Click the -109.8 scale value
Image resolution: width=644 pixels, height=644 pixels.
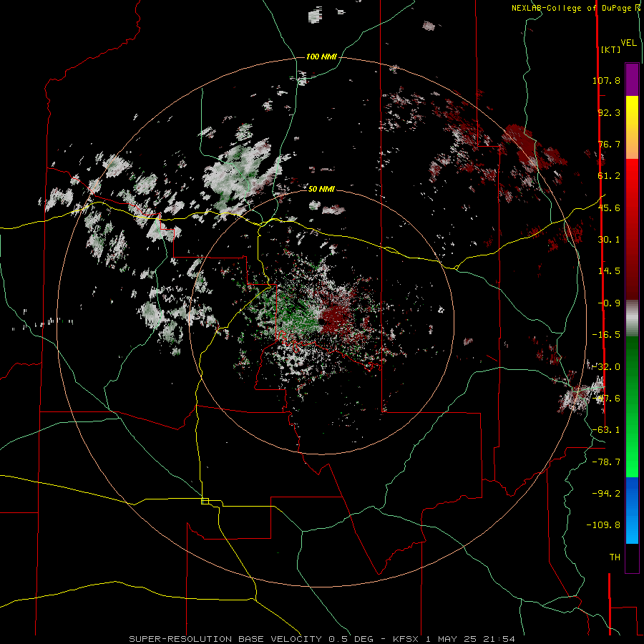pyautogui.click(x=603, y=525)
